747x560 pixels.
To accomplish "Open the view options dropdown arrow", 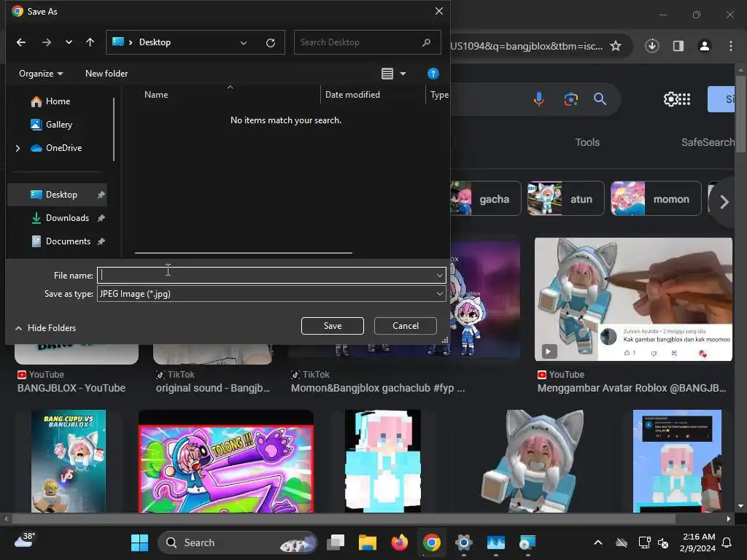I will click(403, 74).
